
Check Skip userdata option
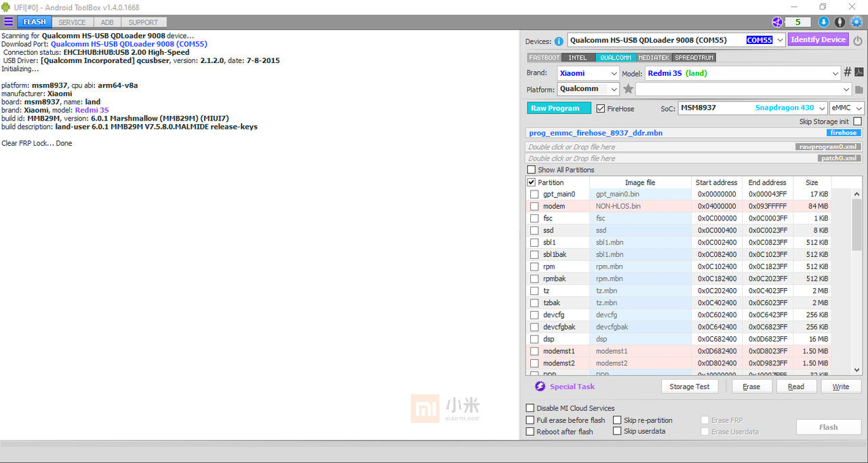[x=617, y=431]
